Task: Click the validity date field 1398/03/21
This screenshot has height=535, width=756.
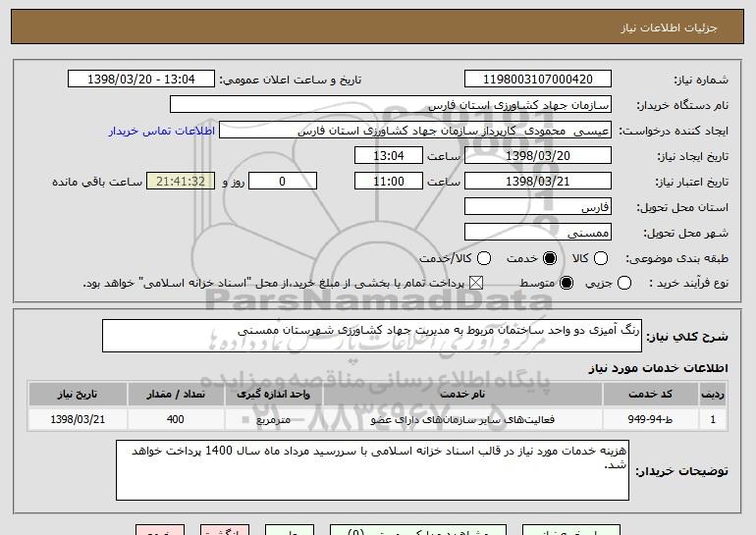Action: [538, 182]
